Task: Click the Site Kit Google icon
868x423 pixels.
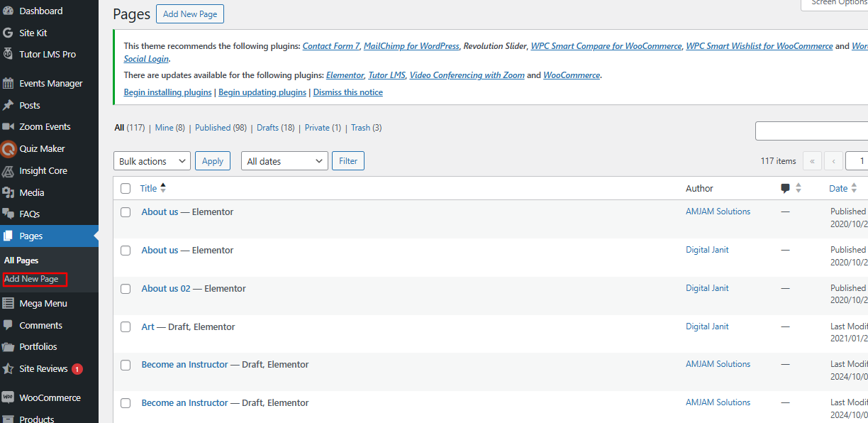Action: coord(9,33)
